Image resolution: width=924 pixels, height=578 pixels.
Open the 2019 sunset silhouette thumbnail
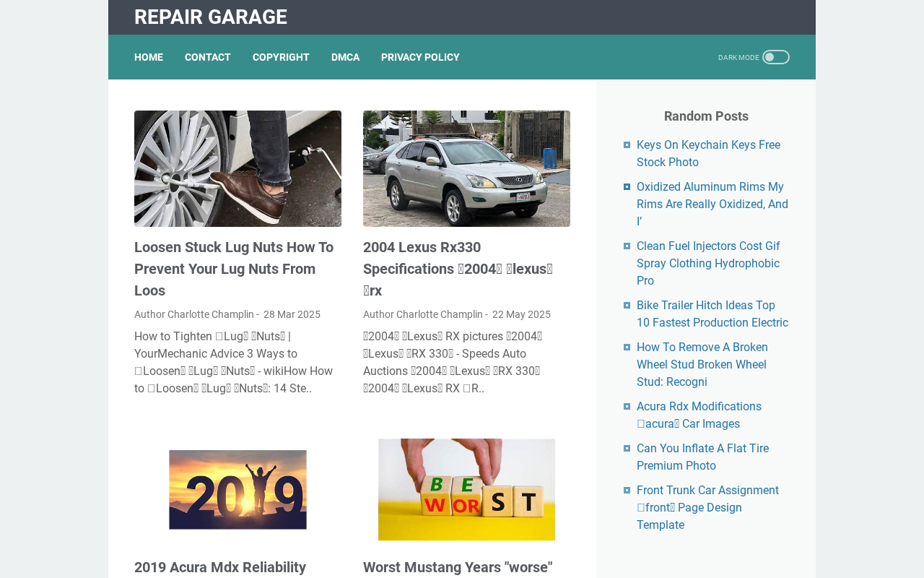click(237, 489)
